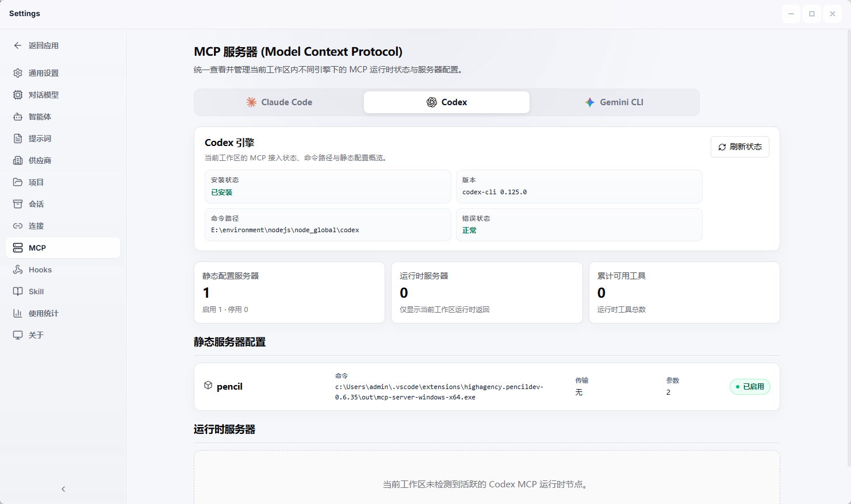Click the 传输 value 无 for pencil
Viewport: 851px width, 504px height.
[579, 393]
